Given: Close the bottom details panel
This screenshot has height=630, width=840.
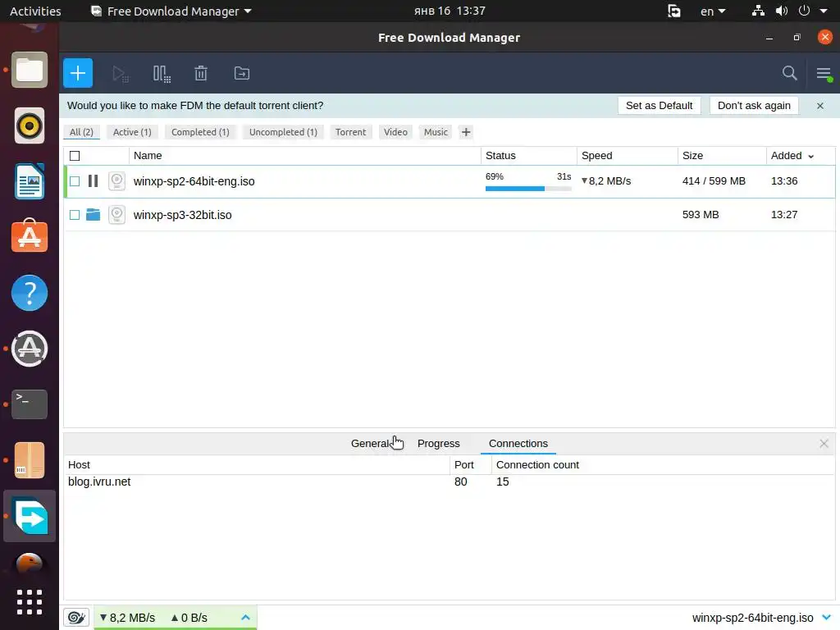Looking at the screenshot, I should 824,444.
